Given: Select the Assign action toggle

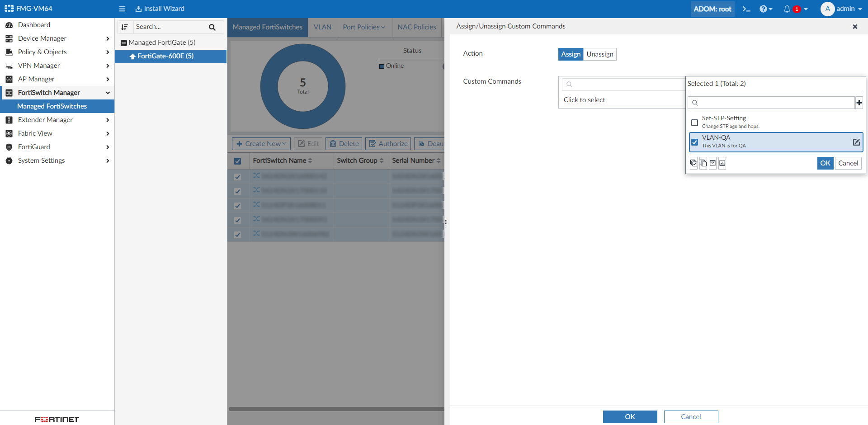Looking at the screenshot, I should click(571, 54).
